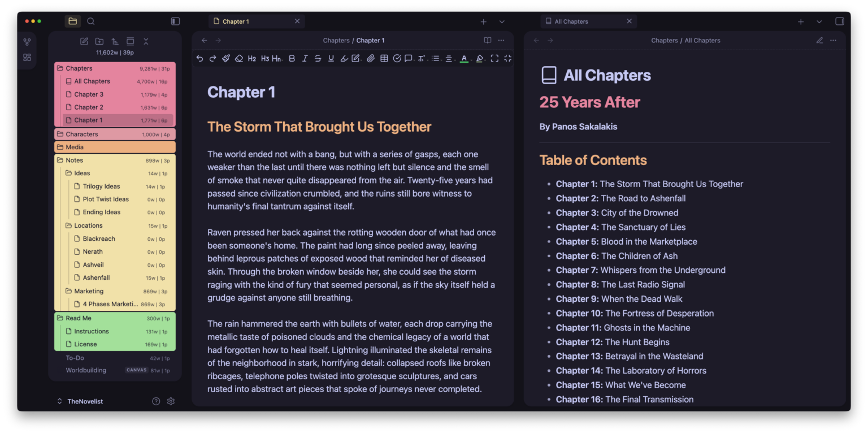Toggle Underline formatting on selected text
The image size is (868, 434).
(331, 58)
